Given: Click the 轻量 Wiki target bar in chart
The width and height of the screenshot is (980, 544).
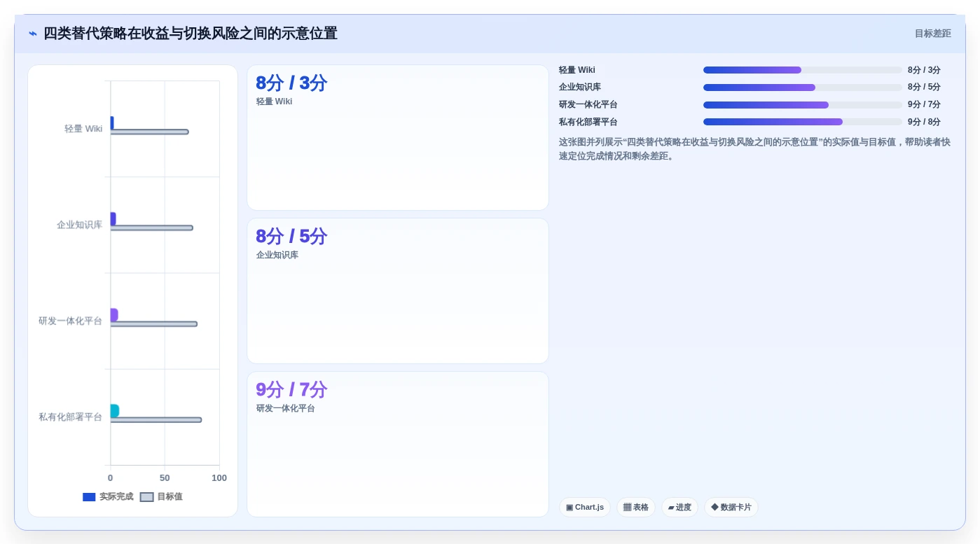Looking at the screenshot, I should (149, 132).
